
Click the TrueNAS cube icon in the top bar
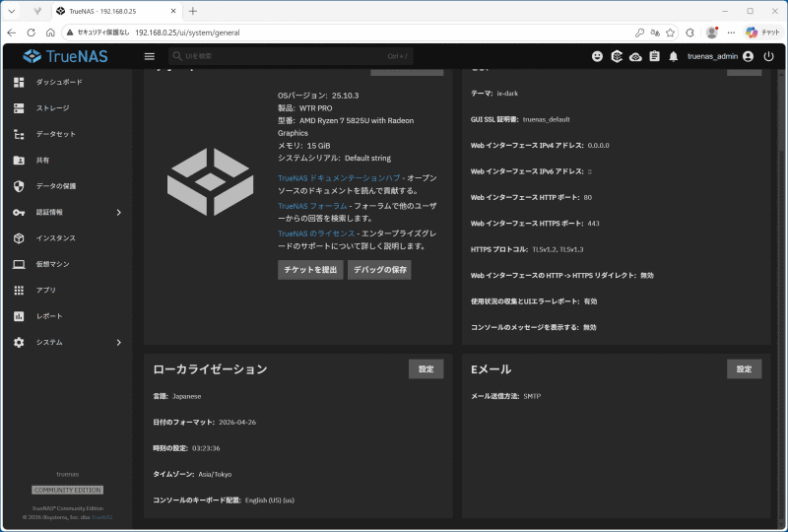click(617, 56)
